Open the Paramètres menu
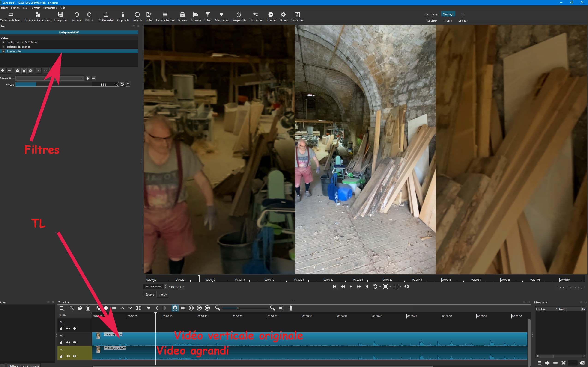The height and width of the screenshot is (367, 588). click(x=50, y=8)
